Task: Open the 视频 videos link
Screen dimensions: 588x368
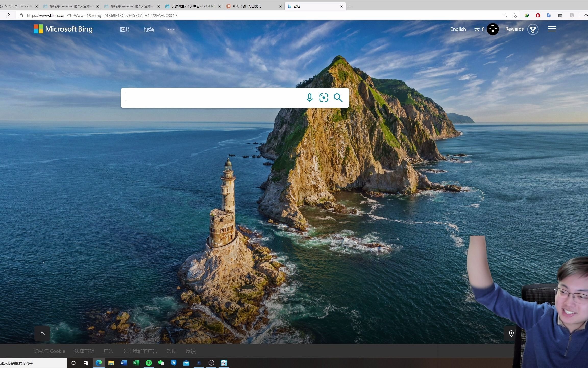Action: coord(149,30)
